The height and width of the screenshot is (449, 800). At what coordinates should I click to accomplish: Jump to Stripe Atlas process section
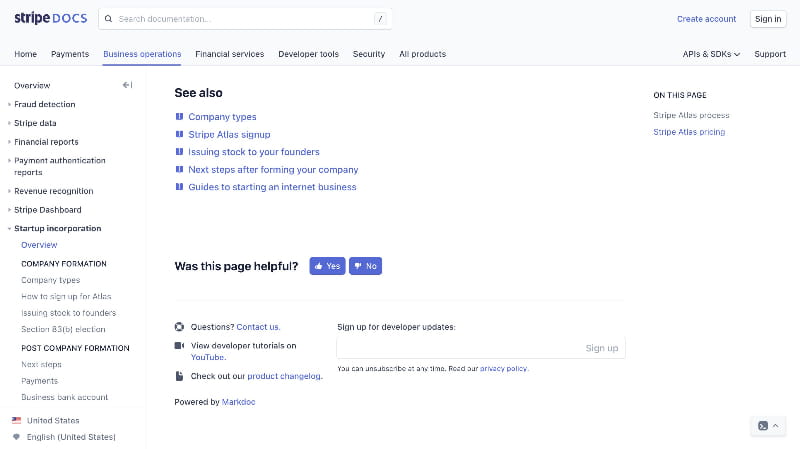(691, 115)
